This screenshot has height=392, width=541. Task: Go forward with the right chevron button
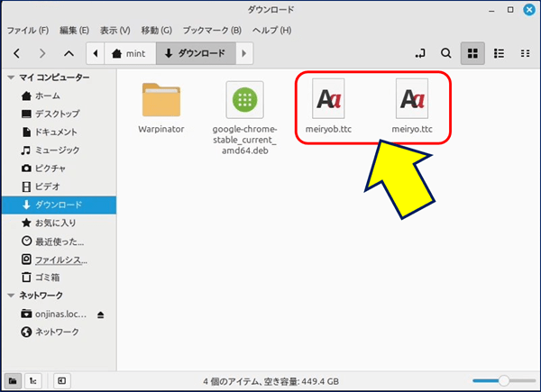(42, 53)
